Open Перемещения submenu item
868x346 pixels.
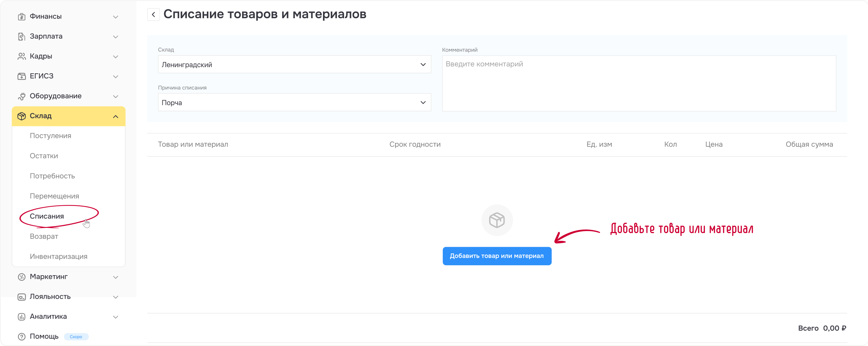pos(54,196)
